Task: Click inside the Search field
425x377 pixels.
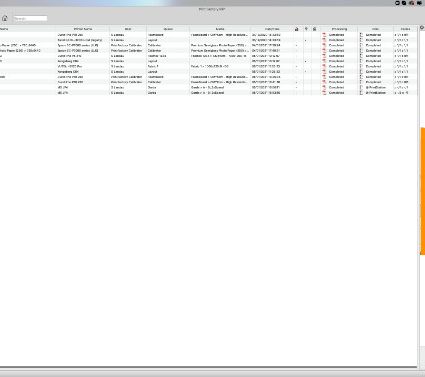Action: coord(30,18)
